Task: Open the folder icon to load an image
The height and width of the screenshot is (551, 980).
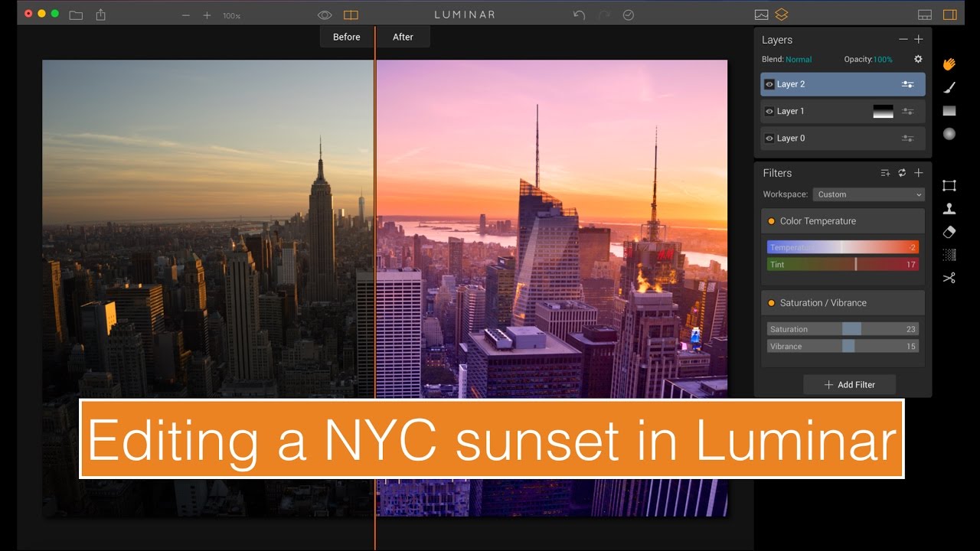Action: tap(76, 15)
